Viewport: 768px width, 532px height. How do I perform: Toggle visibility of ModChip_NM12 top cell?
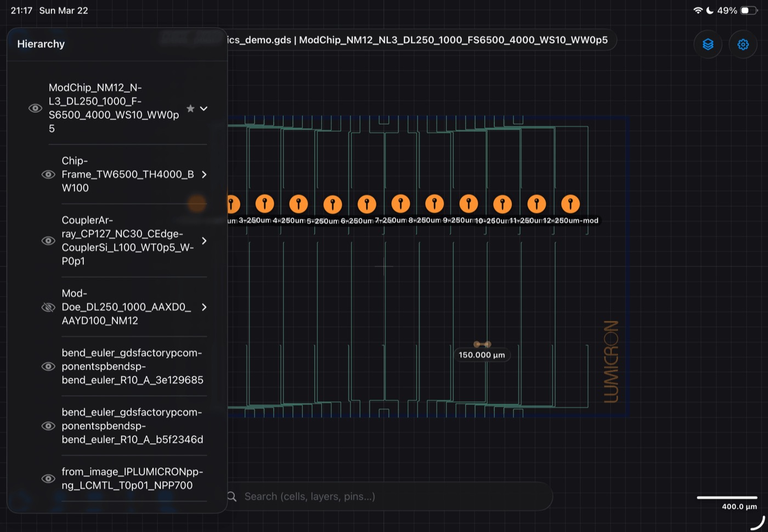tap(35, 108)
